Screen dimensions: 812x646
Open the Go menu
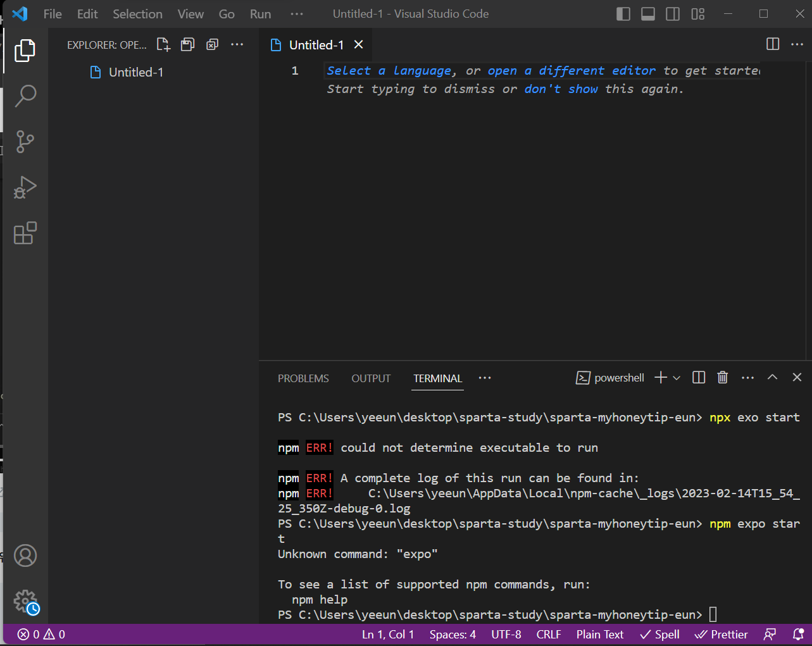coord(227,14)
